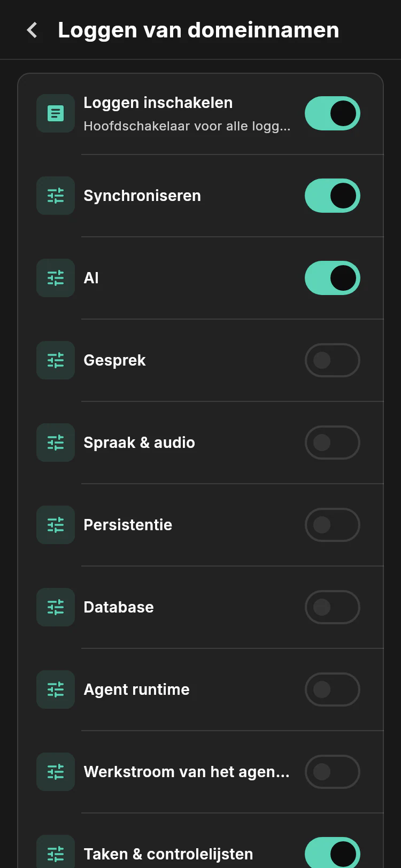
Task: Enable the Spraak & audio toggle
Action: tap(333, 443)
